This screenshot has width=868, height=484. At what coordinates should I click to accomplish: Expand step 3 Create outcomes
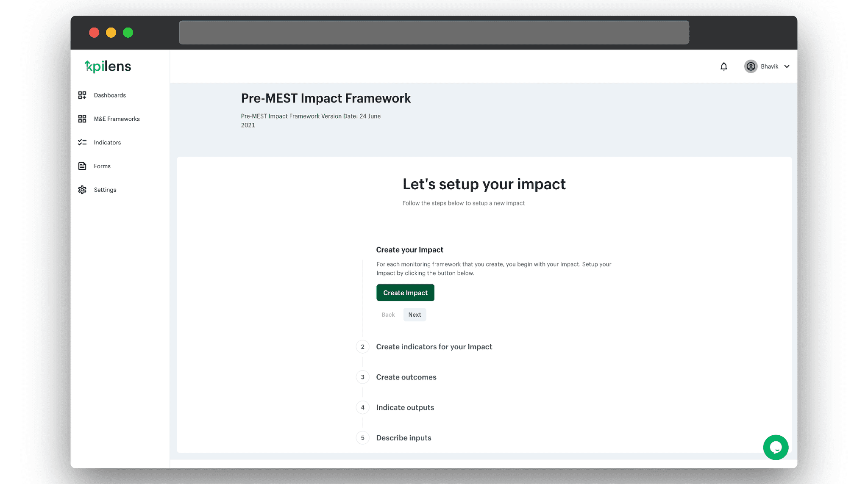point(406,377)
